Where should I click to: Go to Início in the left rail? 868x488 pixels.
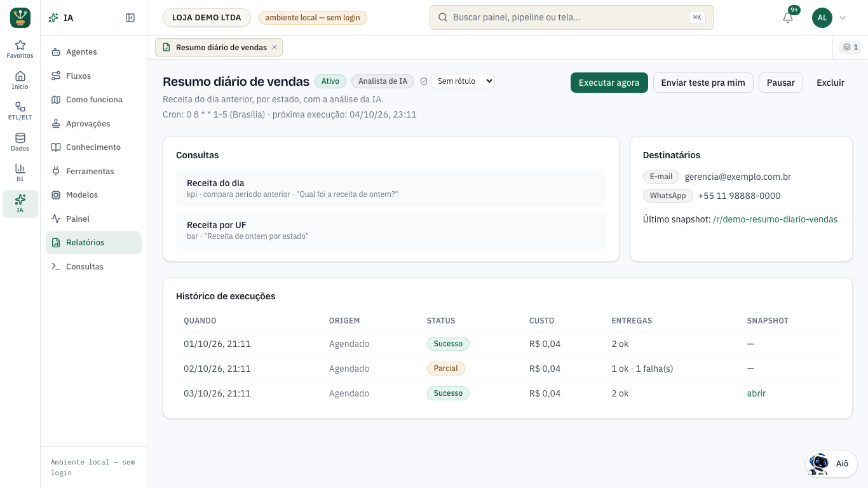(x=20, y=80)
